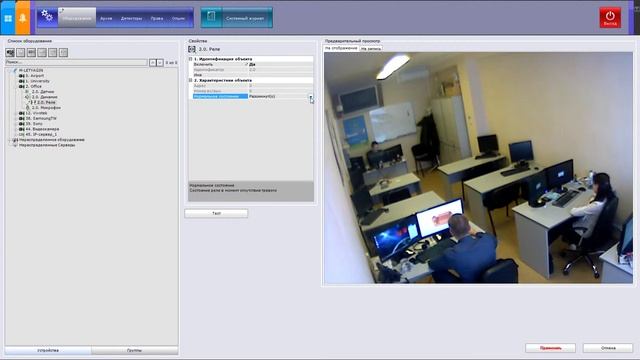Select the '2.0. Динамик' speaker item
The image size is (640, 360).
pyautogui.click(x=44, y=97)
